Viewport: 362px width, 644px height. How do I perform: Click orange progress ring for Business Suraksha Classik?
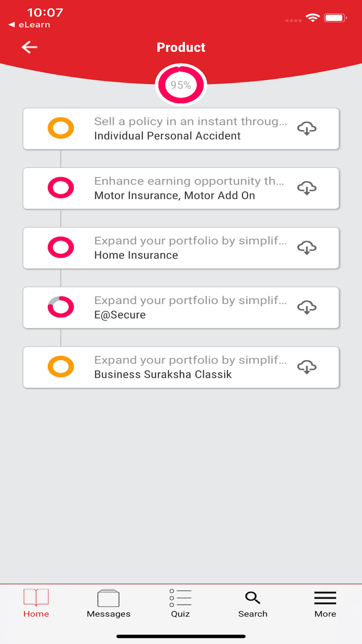pos(61,367)
